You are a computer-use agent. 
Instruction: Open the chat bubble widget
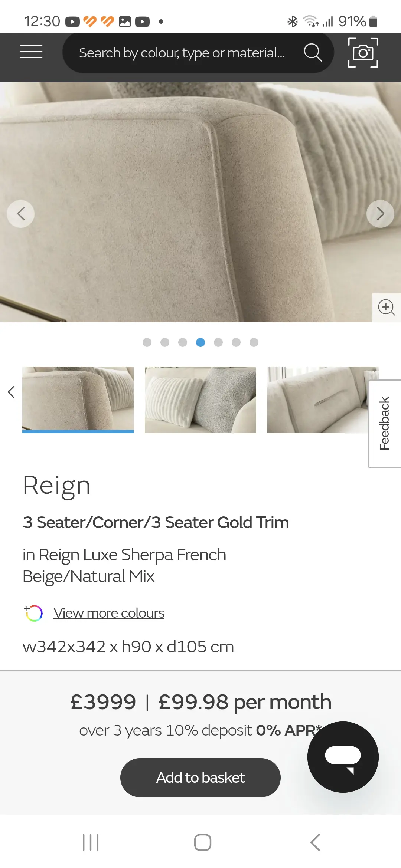343,757
